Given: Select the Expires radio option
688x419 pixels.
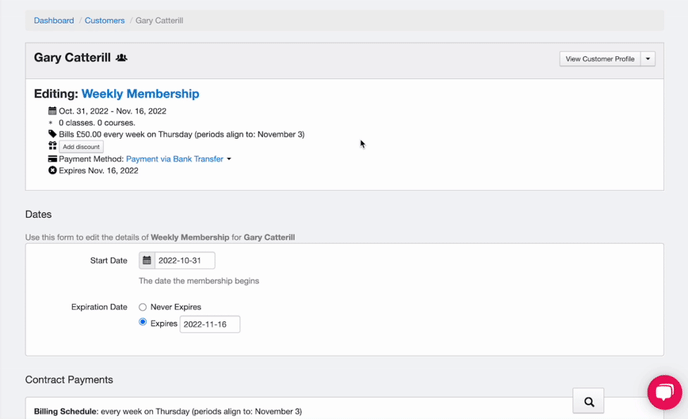Looking at the screenshot, I should (143, 323).
